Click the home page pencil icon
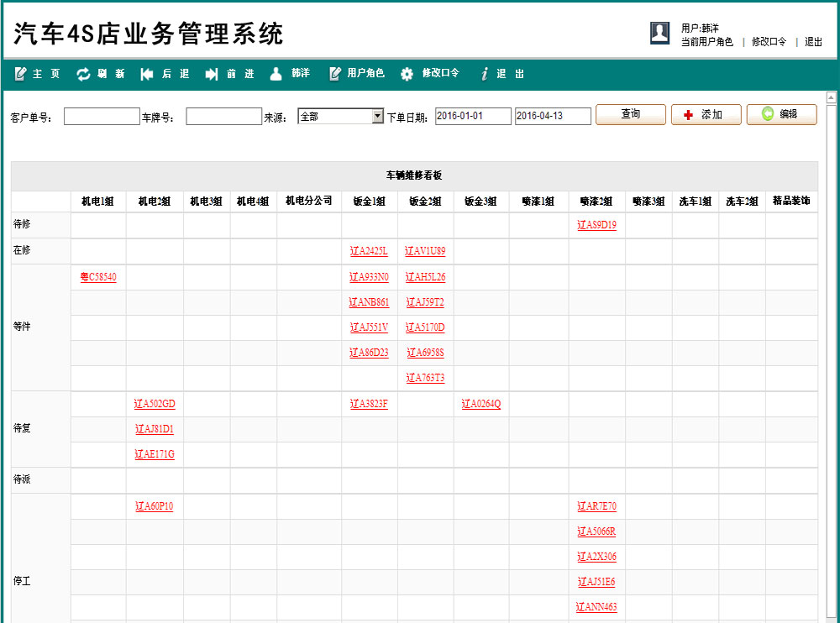840x623 pixels. [20, 74]
